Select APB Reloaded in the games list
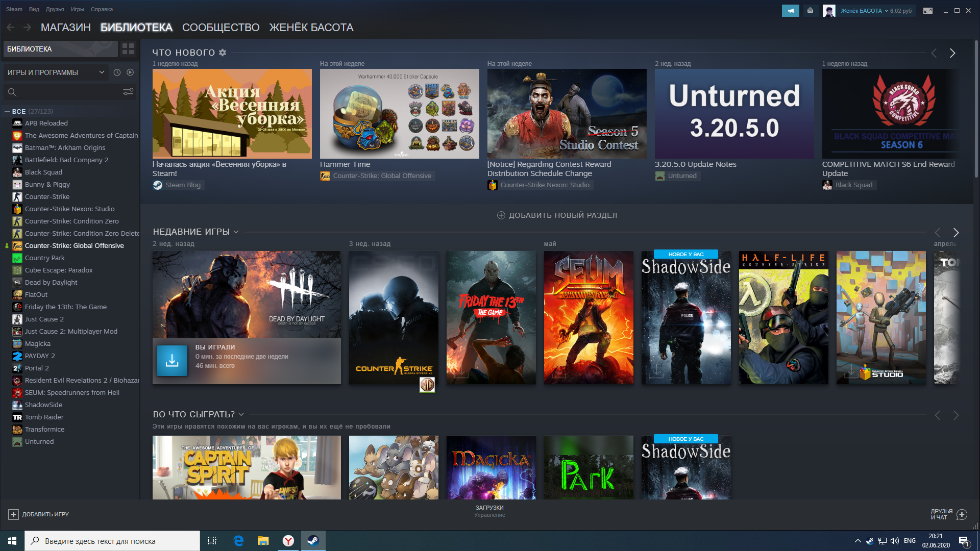The width and height of the screenshot is (980, 551). tap(46, 123)
